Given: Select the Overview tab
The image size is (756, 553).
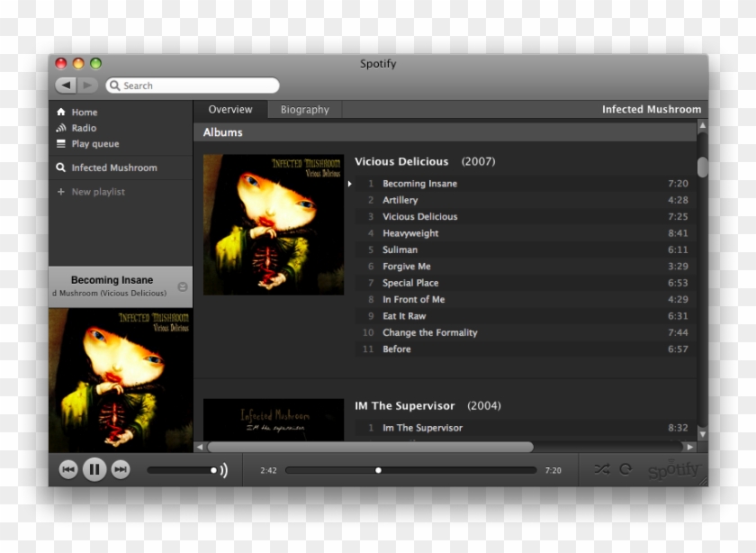Looking at the screenshot, I should pos(230,109).
